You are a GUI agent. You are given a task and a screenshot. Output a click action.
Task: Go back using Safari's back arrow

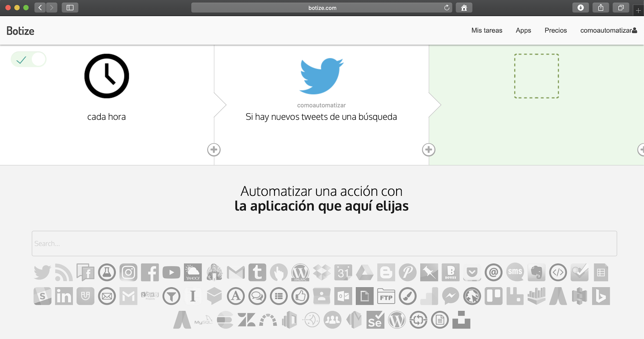(x=40, y=8)
